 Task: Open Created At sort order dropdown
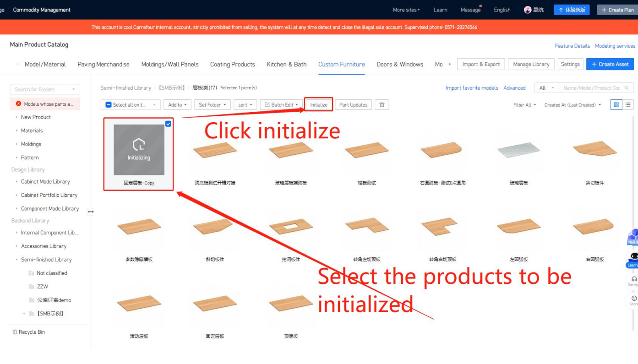click(x=573, y=105)
